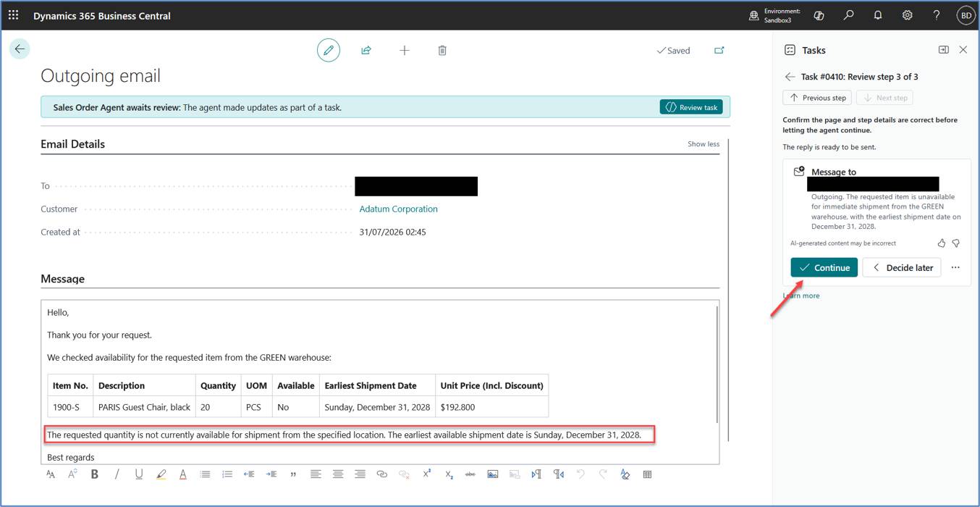Screen dimensions: 980x507
Task: Click the Continue button
Action: 824,267
